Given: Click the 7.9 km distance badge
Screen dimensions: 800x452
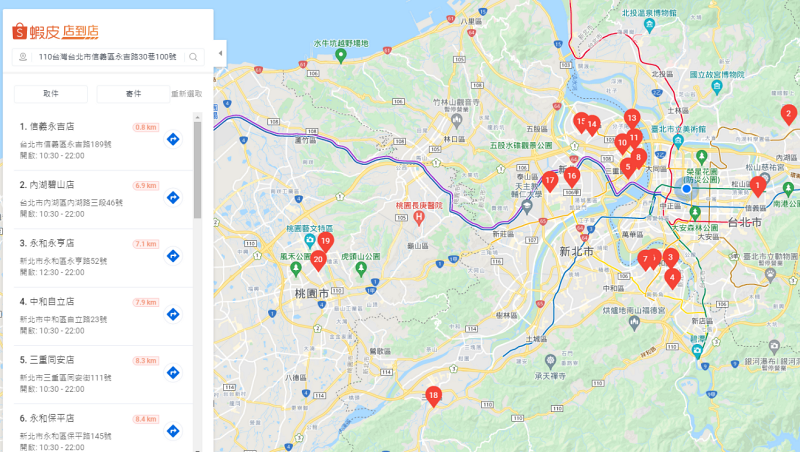Looking at the screenshot, I should [146, 303].
